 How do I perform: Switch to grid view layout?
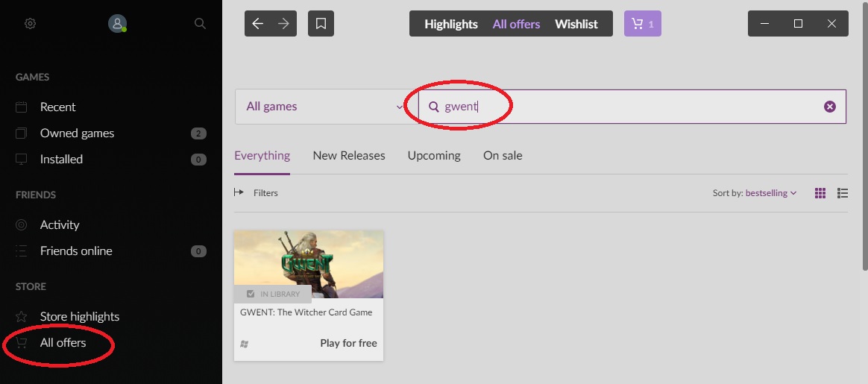[820, 193]
